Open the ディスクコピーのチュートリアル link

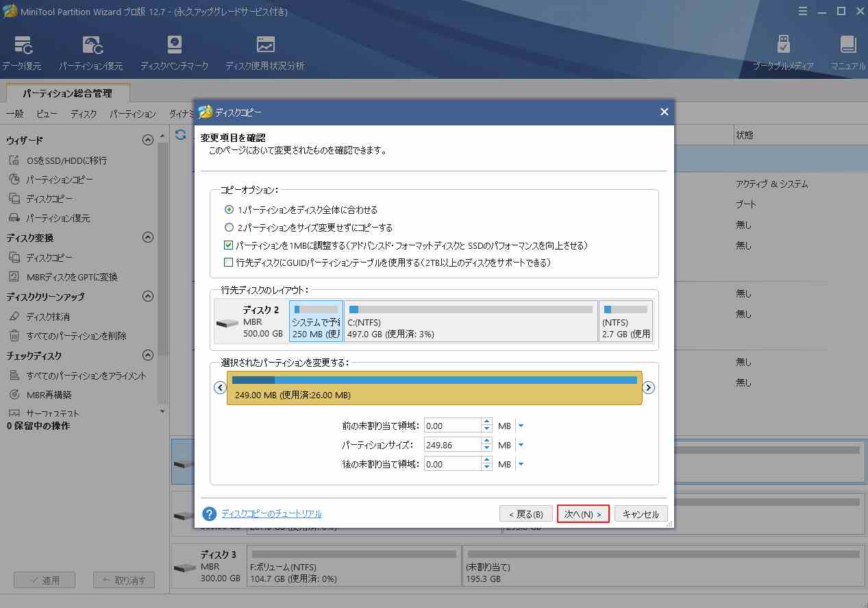click(x=269, y=513)
